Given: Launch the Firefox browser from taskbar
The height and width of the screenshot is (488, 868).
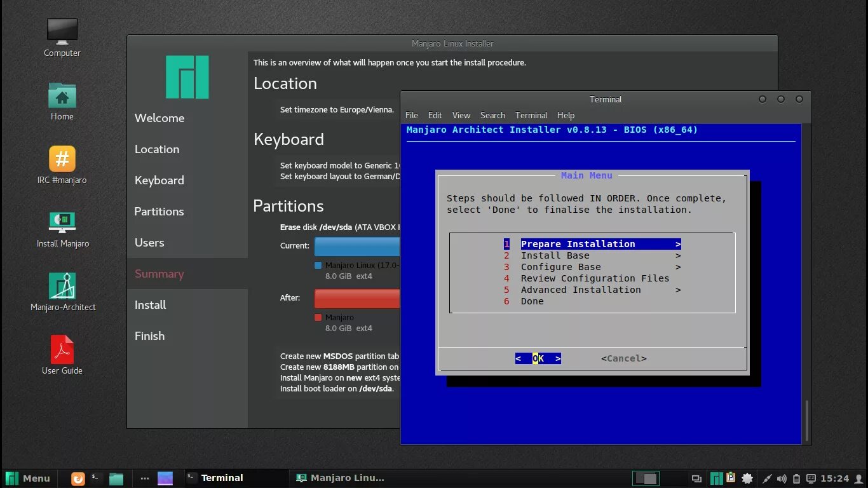Looking at the screenshot, I should tap(78, 478).
